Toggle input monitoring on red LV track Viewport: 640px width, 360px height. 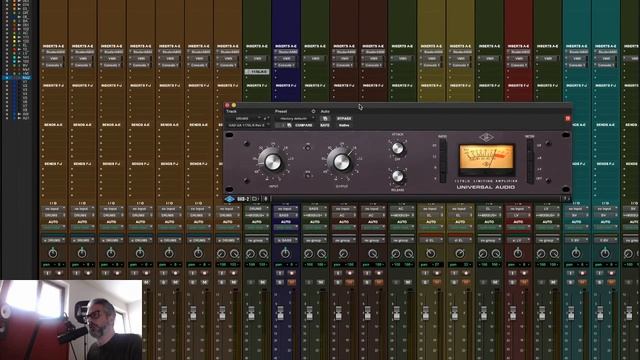513,273
